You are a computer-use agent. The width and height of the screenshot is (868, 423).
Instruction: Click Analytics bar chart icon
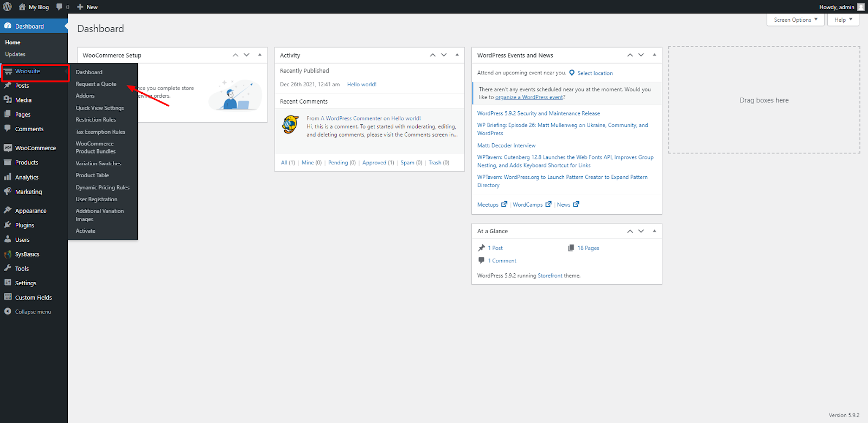point(8,177)
